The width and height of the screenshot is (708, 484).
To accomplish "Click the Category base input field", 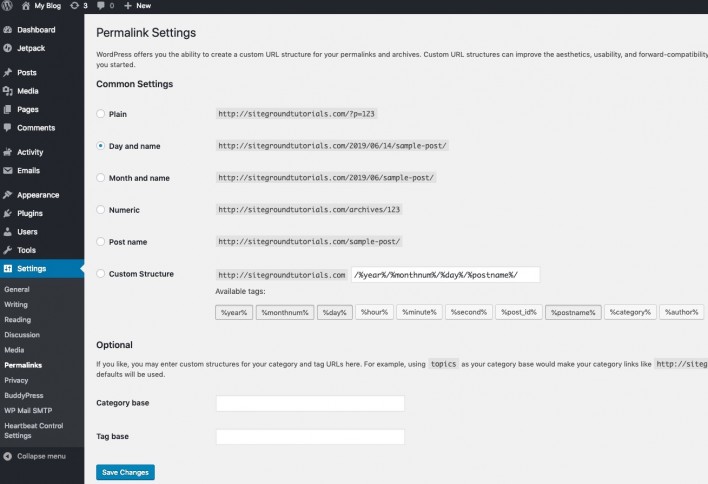I will click(x=310, y=403).
